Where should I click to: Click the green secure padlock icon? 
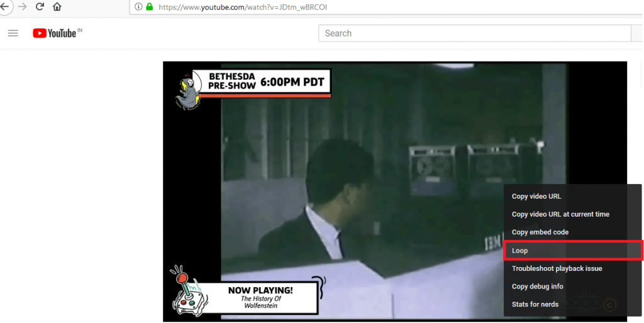click(150, 6)
